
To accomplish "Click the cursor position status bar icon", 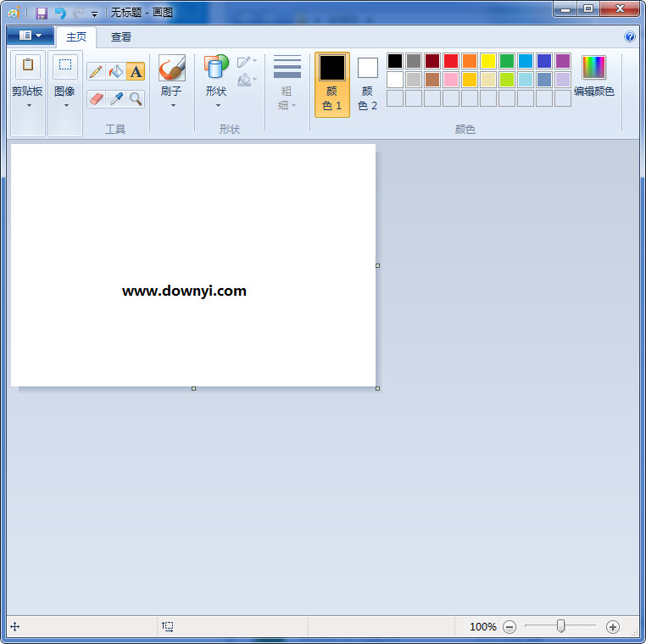I will [14, 627].
